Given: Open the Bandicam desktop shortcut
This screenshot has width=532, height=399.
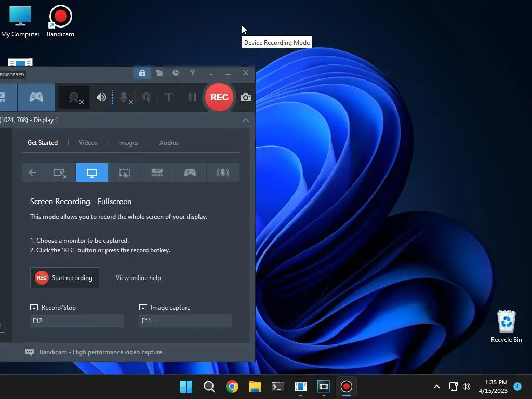Looking at the screenshot, I should (60, 21).
